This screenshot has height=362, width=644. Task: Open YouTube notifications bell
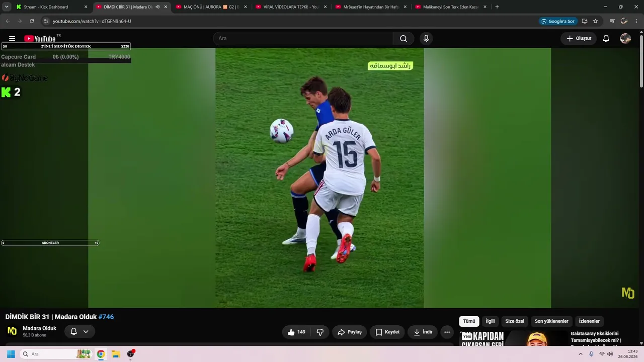[x=606, y=39]
